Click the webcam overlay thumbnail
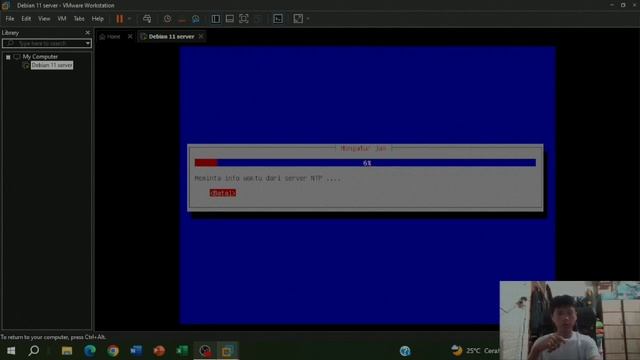The image size is (640, 360). coord(570,320)
